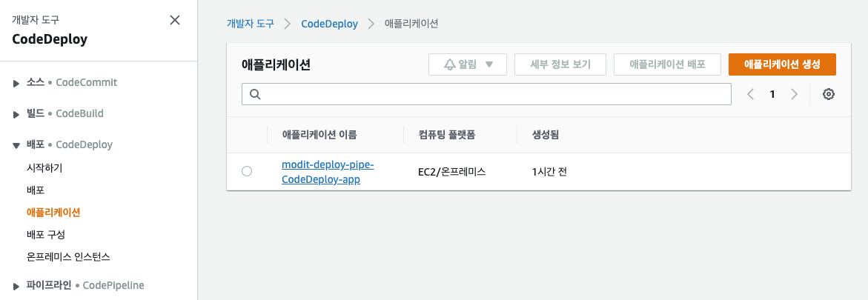The image size is (868, 300).
Task: Select 애플리케이션 in the sidebar
Action: click(53, 212)
